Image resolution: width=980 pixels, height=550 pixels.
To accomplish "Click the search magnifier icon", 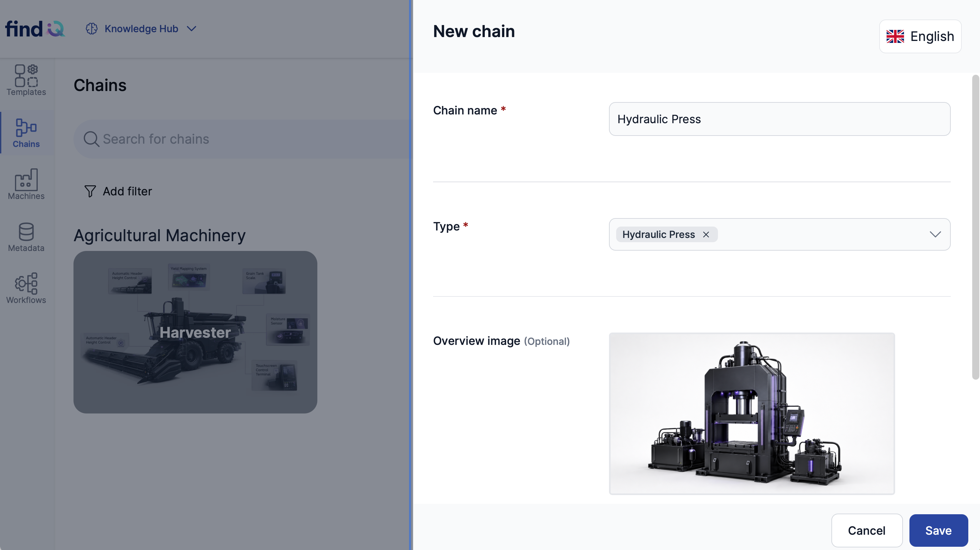I will pos(91,139).
